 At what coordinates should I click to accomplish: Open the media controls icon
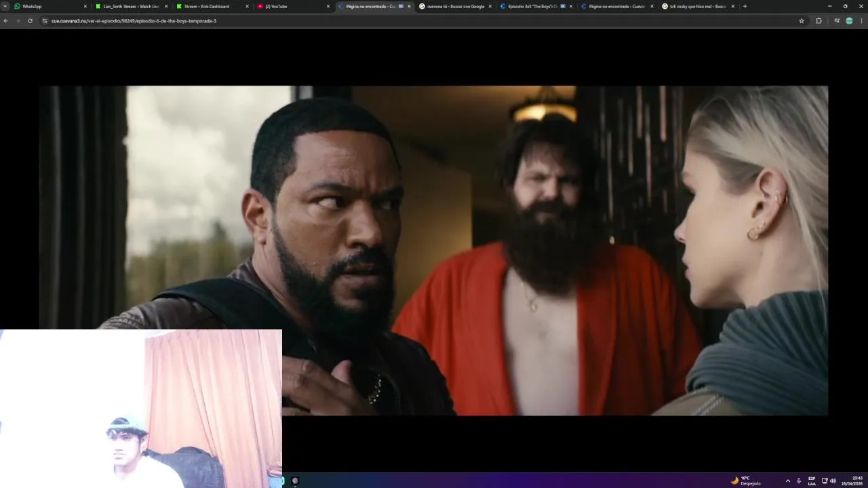point(837,21)
